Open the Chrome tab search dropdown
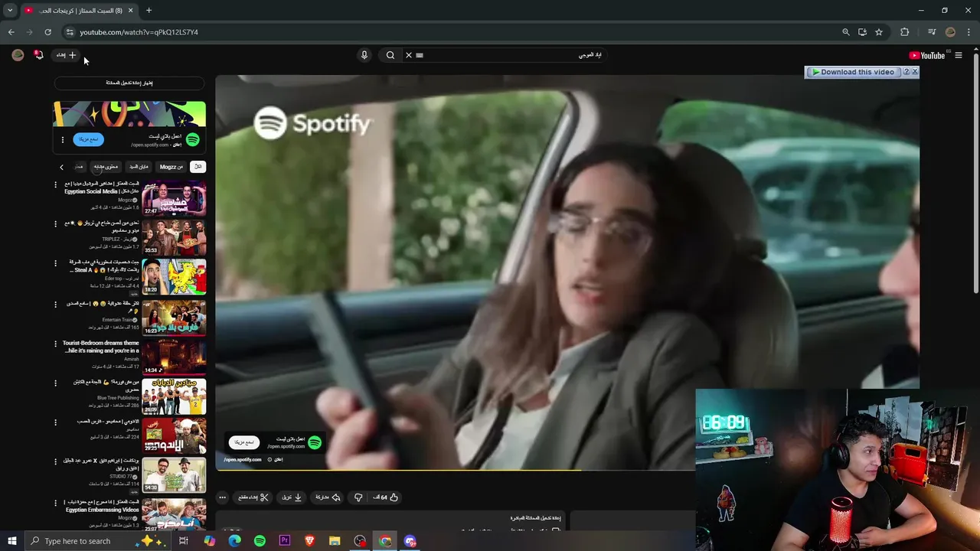 [x=9, y=11]
